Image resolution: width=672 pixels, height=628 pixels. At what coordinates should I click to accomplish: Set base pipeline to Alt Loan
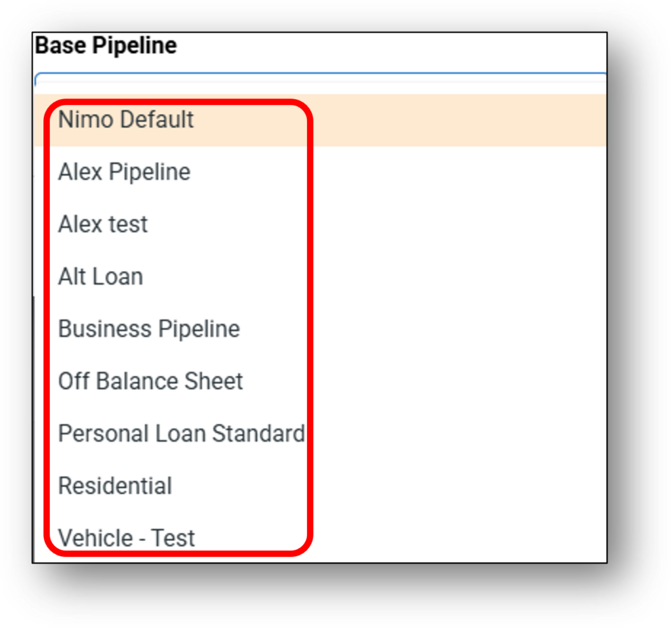(100, 277)
